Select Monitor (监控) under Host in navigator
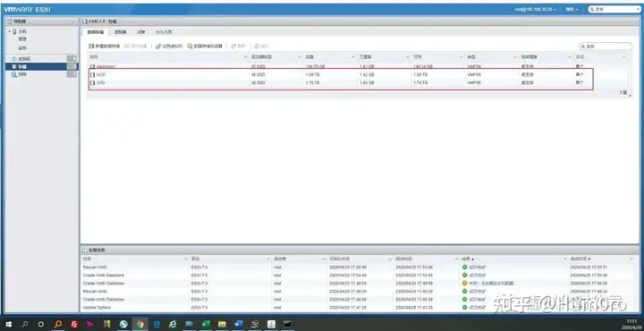Image resolution: width=644 pixels, height=331 pixels. pyautogui.click(x=22, y=47)
